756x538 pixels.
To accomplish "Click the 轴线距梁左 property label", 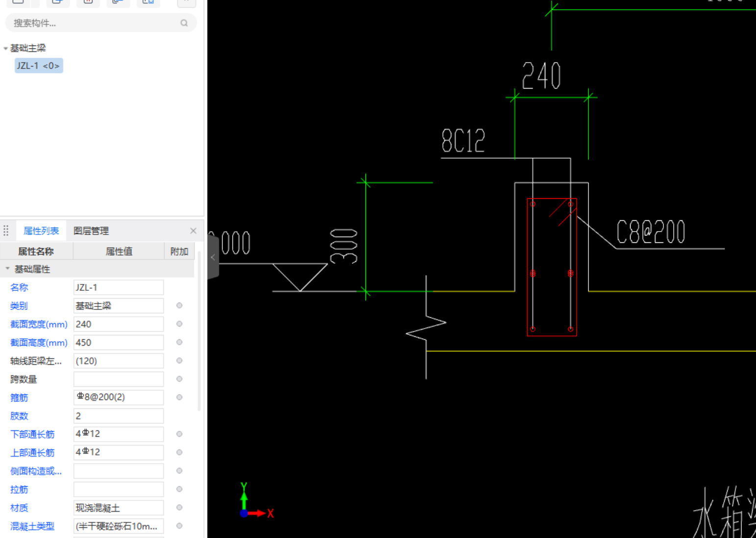I will (36, 361).
